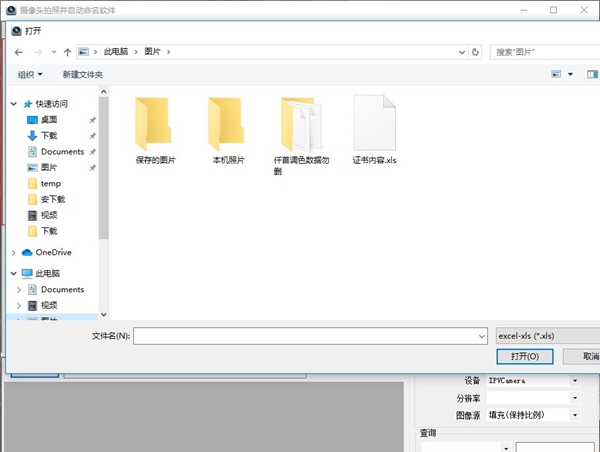
Task: Refresh the folder view
Action: [475, 52]
